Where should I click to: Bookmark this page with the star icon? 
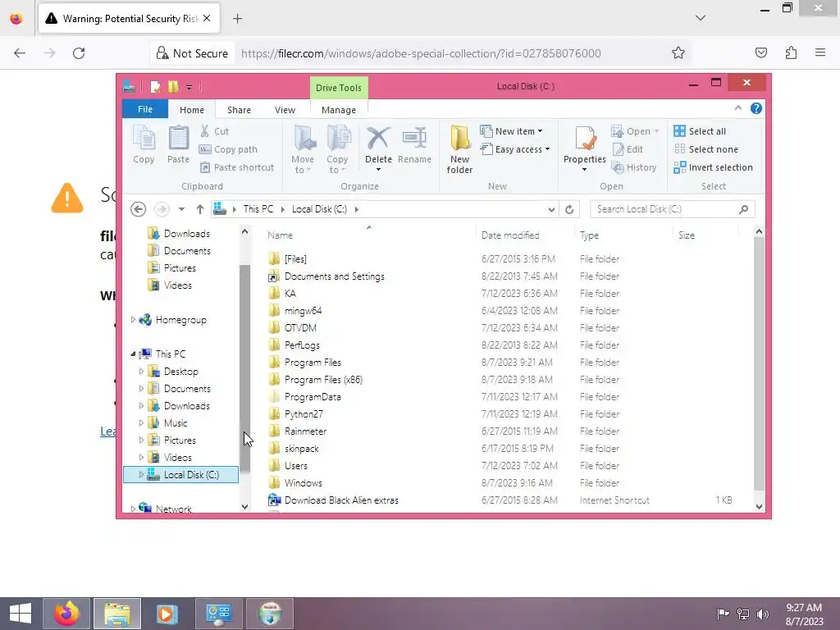coord(678,53)
